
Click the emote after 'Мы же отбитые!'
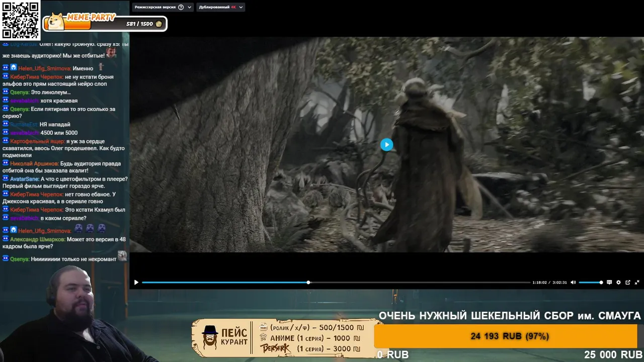pyautogui.click(x=111, y=53)
